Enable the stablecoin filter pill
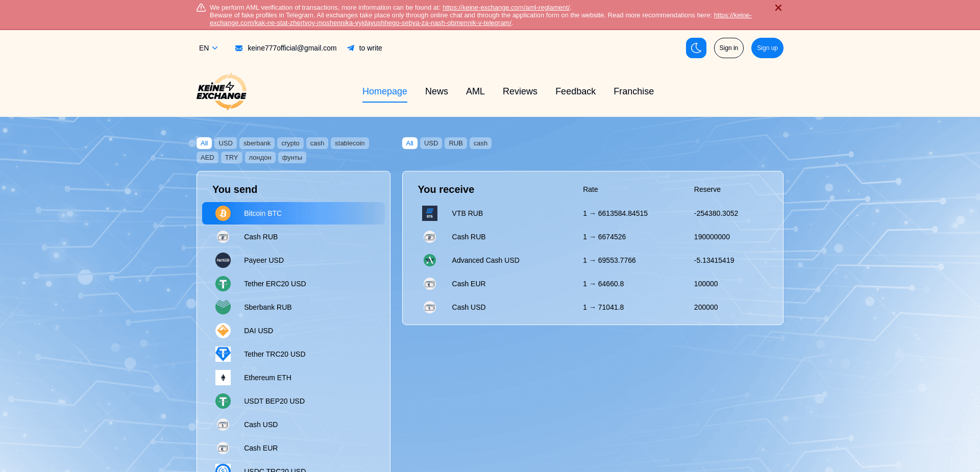This screenshot has height=472, width=980. [350, 143]
